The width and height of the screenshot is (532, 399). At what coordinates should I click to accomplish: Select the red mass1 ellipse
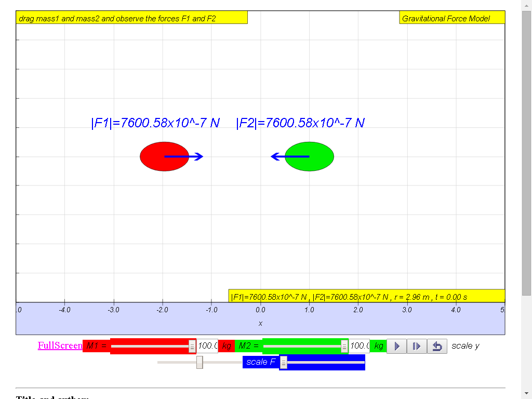[x=165, y=156]
